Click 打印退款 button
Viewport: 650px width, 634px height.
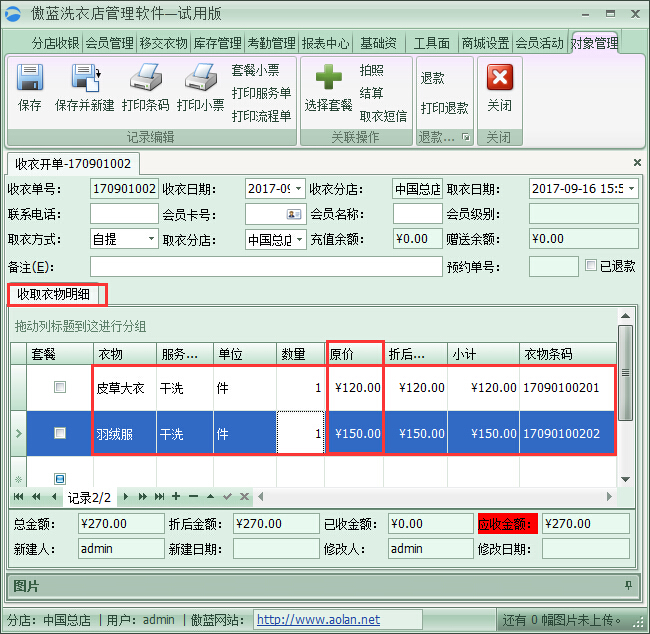tap(444, 108)
